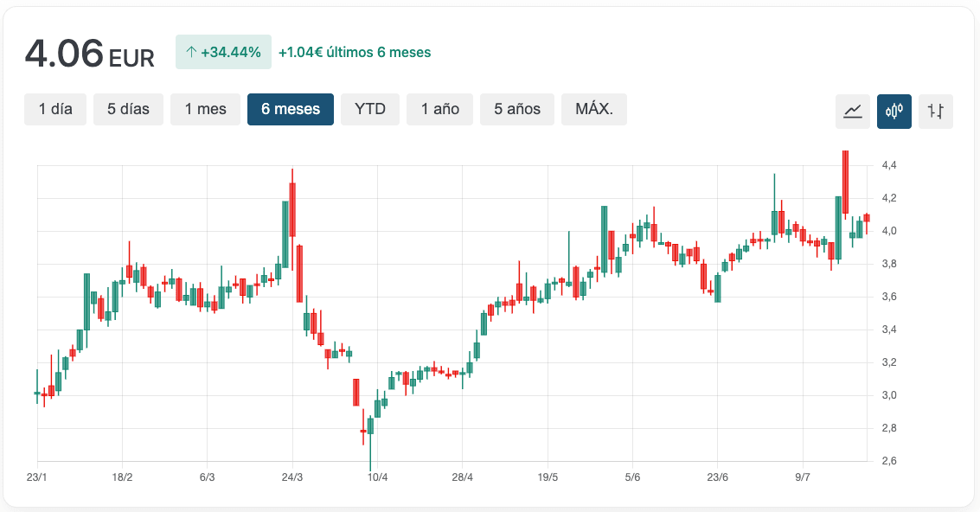Click the 4.06 EUR price heading
Image resolution: width=980 pixels, height=512 pixels.
click(89, 54)
